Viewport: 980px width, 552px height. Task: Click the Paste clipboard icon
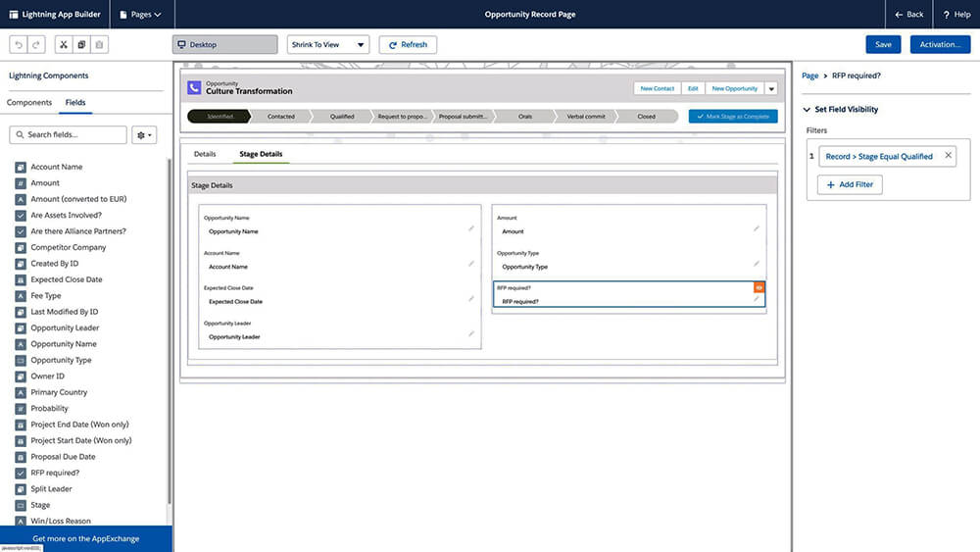click(99, 45)
